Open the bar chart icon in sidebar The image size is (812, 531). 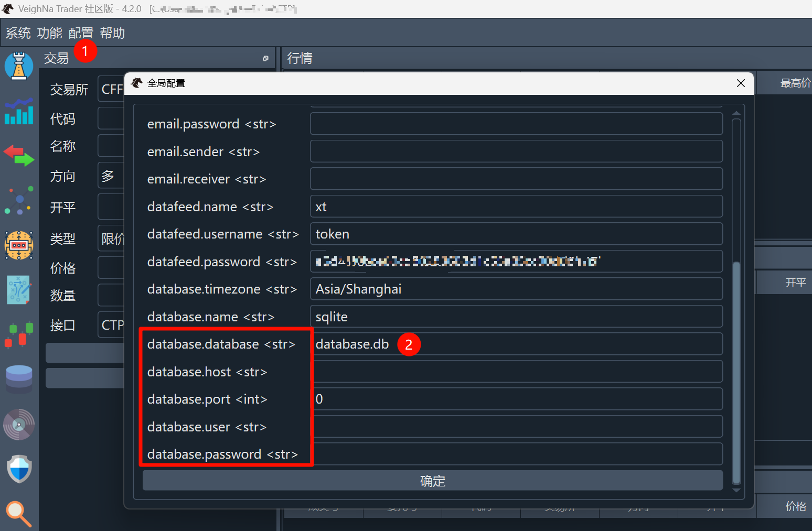19,112
